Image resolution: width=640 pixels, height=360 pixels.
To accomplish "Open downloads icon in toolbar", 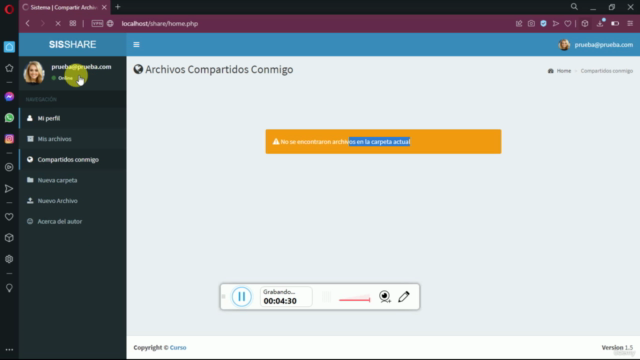I will pyautogui.click(x=600, y=24).
